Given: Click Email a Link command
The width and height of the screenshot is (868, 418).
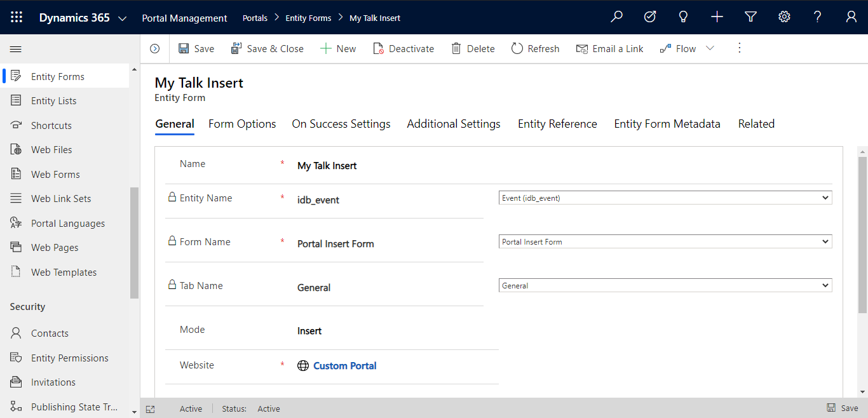Looking at the screenshot, I should click(609, 49).
